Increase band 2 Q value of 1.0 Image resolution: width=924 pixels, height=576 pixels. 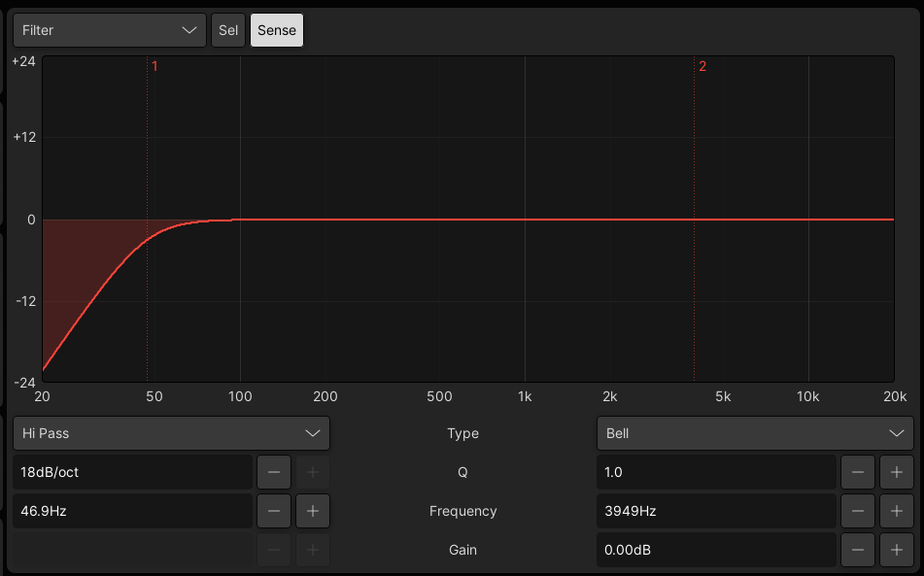[x=896, y=472]
